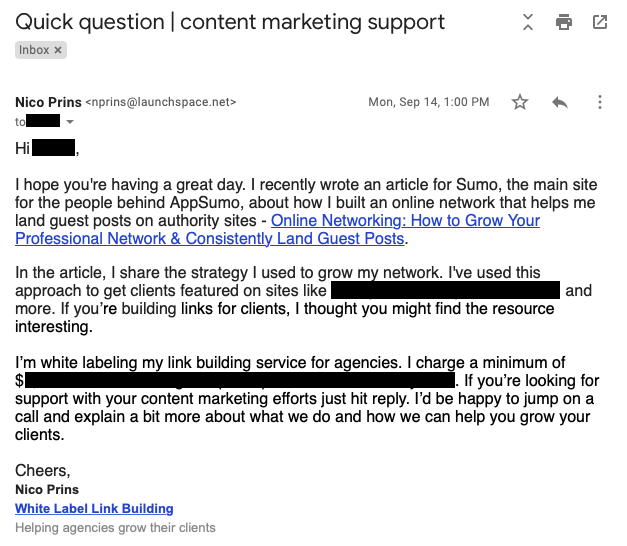This screenshot has width=627, height=546.
Task: Click the Quick question subject heading
Action: [x=230, y=22]
